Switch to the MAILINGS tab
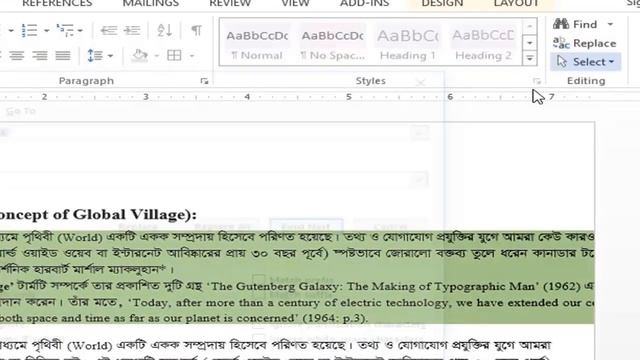 click(151, 4)
